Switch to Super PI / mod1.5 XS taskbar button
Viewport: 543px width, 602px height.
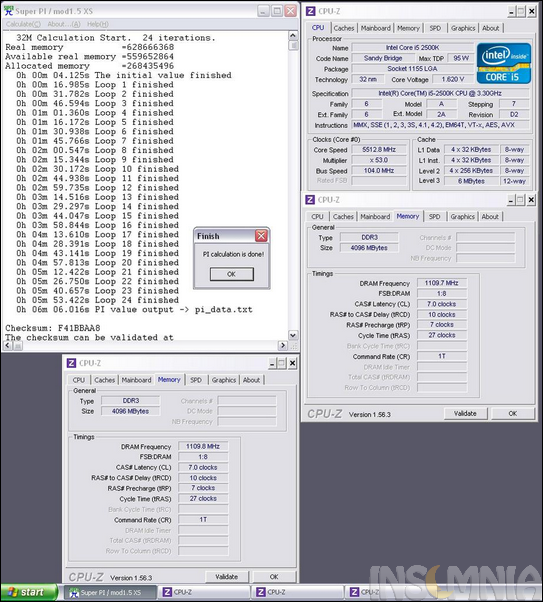point(110,592)
